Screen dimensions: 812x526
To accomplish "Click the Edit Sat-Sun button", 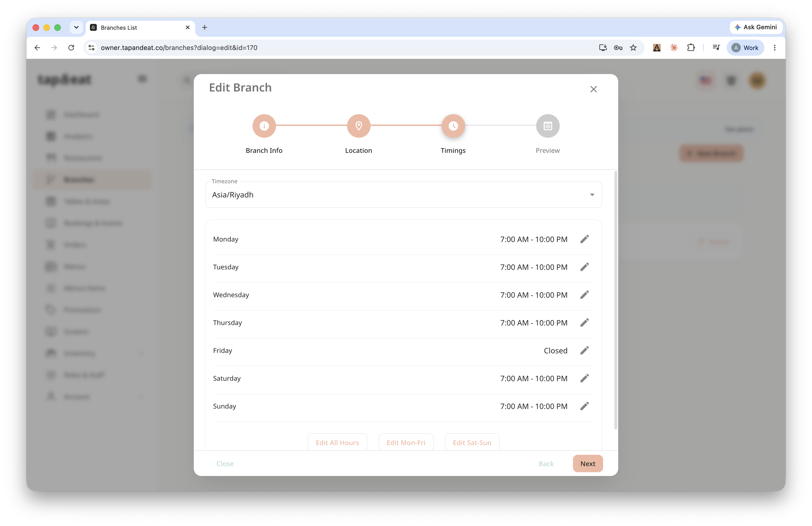I will pyautogui.click(x=472, y=442).
